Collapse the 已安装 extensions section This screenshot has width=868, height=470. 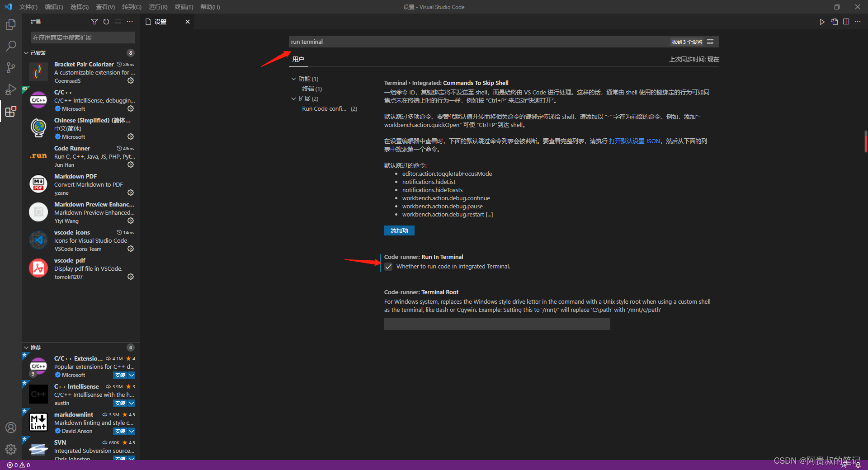pos(26,52)
